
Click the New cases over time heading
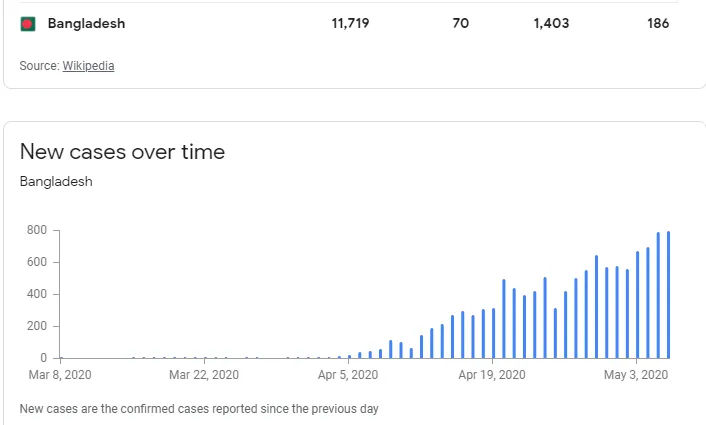point(122,152)
